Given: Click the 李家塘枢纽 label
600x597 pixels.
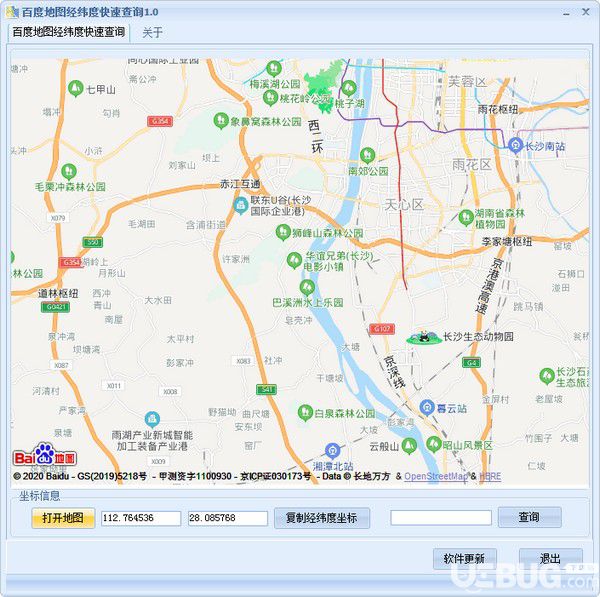Looking at the screenshot, I should tap(507, 241).
